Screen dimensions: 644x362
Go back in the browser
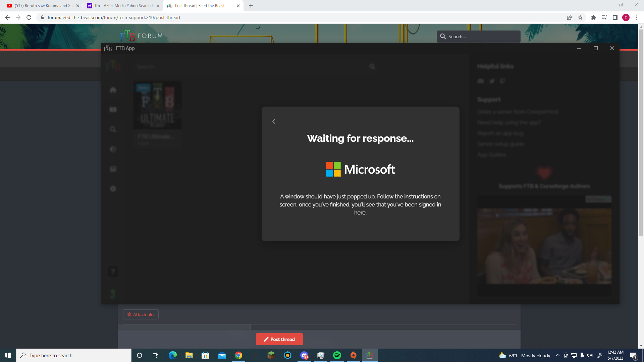[x=7, y=17]
